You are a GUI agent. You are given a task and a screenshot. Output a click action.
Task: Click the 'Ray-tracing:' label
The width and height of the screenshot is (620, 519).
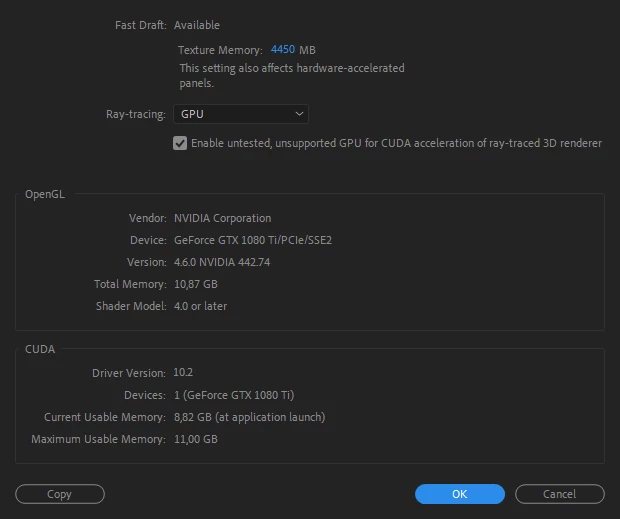136,114
